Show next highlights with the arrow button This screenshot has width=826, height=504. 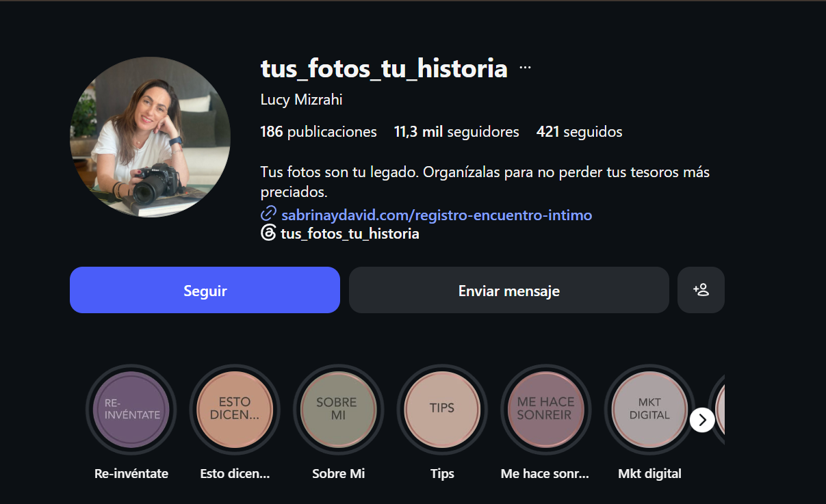point(702,419)
